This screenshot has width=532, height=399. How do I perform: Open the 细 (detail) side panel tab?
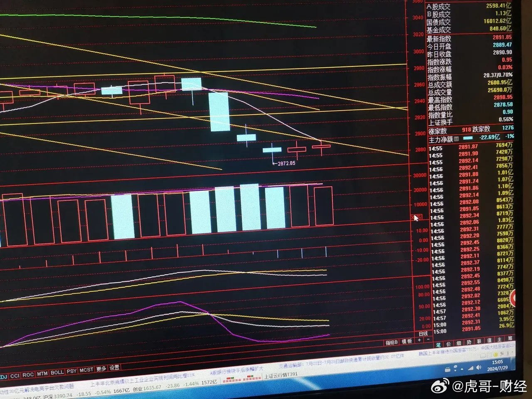pyautogui.click(x=459, y=343)
